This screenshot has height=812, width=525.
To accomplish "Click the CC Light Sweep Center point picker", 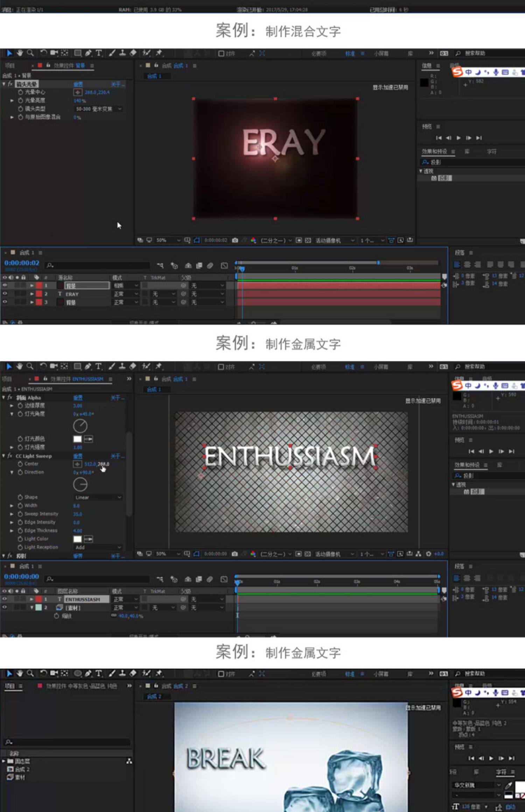I will (77, 464).
